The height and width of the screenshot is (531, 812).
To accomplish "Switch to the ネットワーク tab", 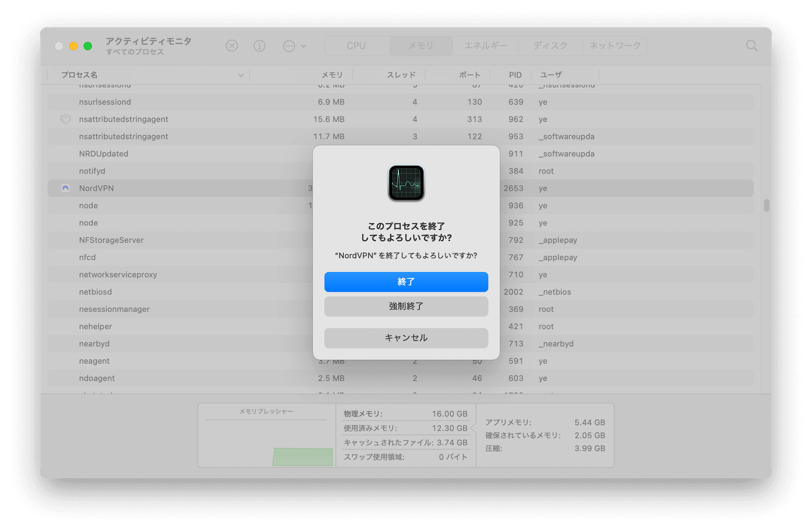I will [x=615, y=46].
